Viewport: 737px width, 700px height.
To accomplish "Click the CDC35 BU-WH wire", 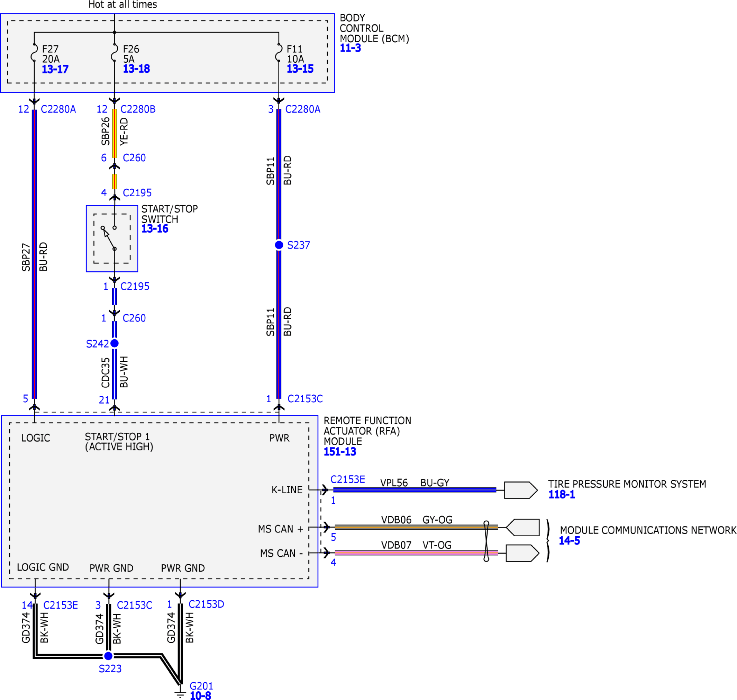I will point(115,374).
